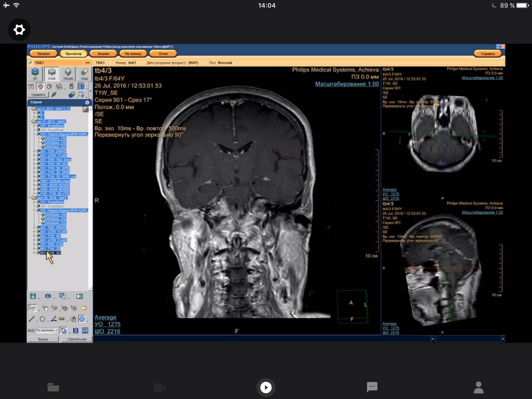Collapse the 2013 tb4/2 study node

click(x=30, y=121)
